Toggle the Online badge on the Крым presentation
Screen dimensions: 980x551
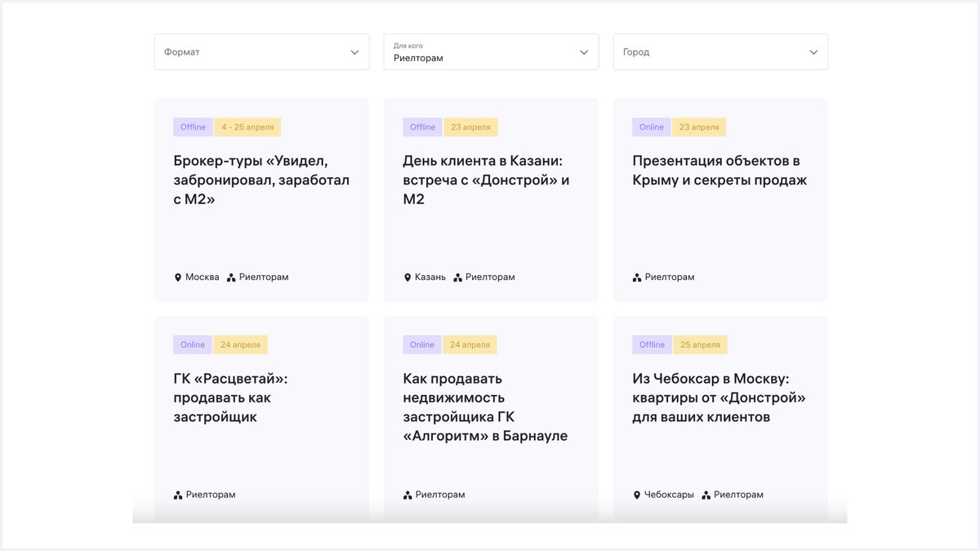651,127
